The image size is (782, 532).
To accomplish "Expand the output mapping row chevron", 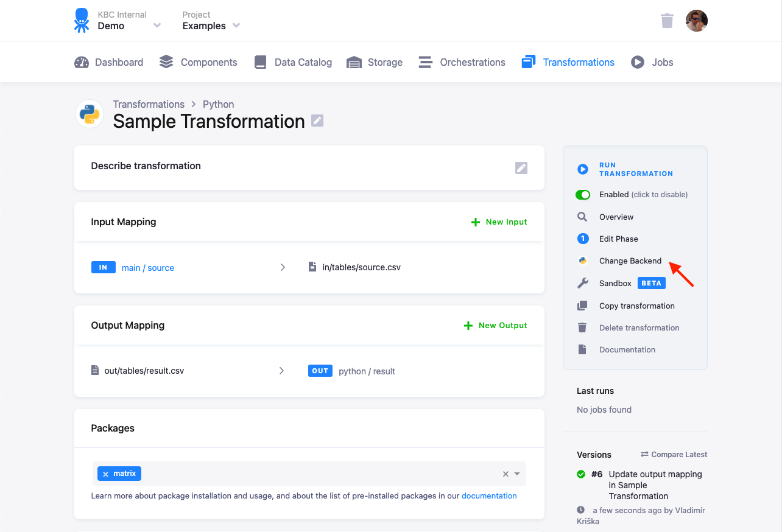I will [281, 370].
